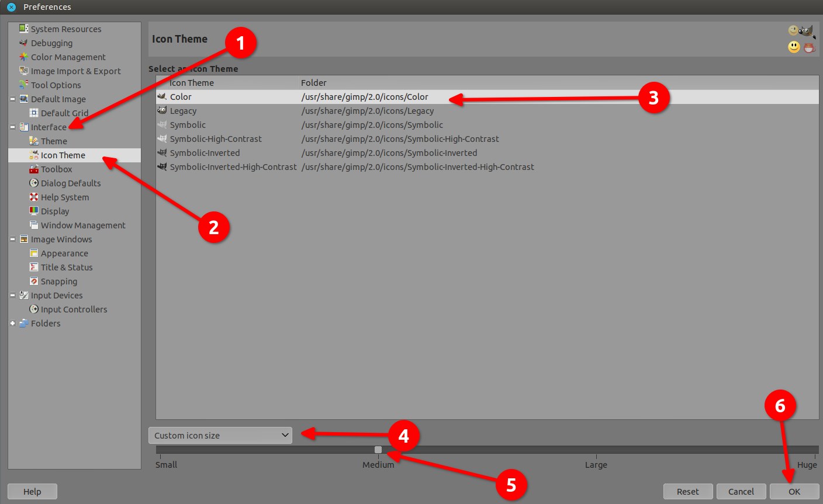The image size is (823, 504).
Task: Click the Theme icon in sidebar
Action: [x=34, y=141]
